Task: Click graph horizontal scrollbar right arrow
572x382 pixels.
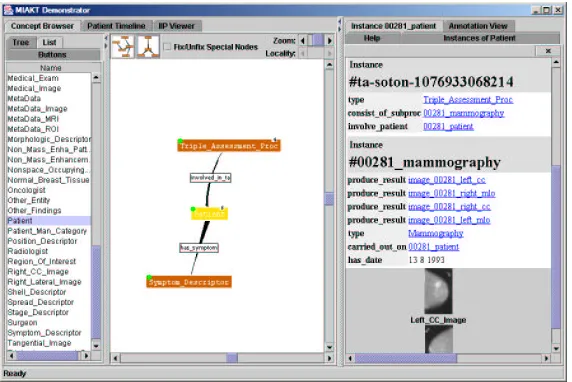Action: [x=329, y=358]
